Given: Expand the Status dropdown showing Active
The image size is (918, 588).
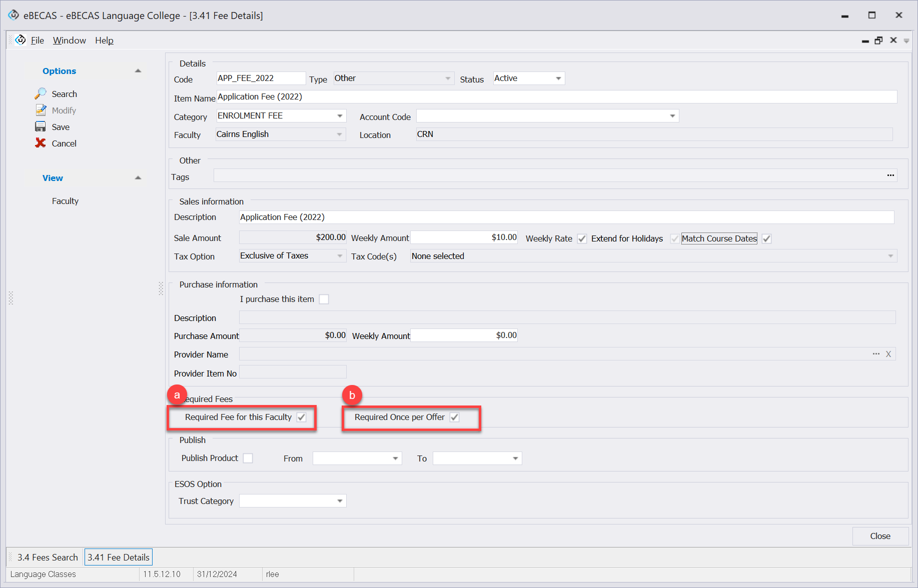Looking at the screenshot, I should [558, 78].
